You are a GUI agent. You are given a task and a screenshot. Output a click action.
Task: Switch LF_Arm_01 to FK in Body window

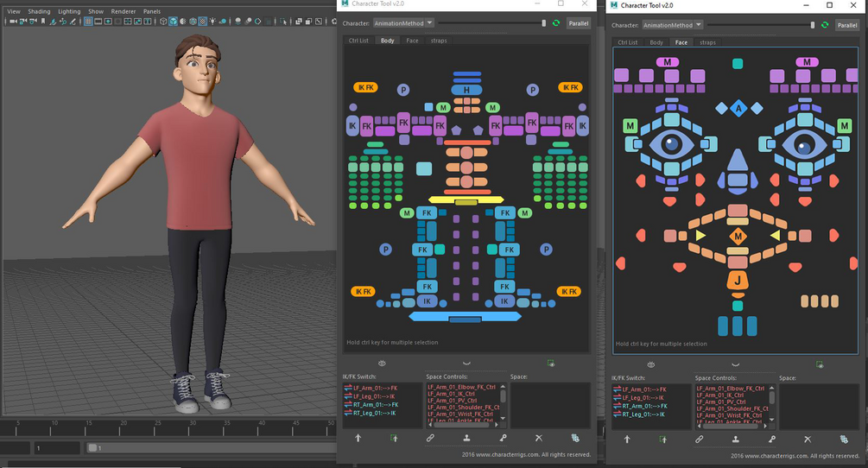click(371, 388)
